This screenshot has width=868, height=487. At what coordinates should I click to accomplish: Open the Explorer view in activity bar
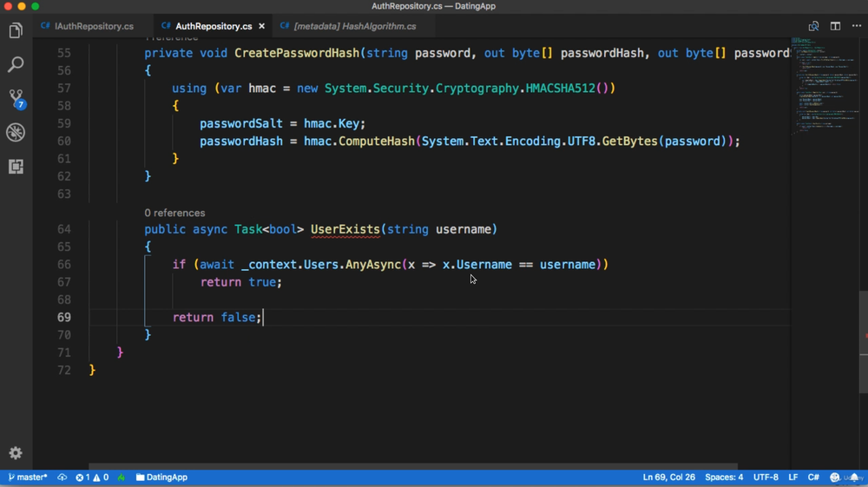16,30
